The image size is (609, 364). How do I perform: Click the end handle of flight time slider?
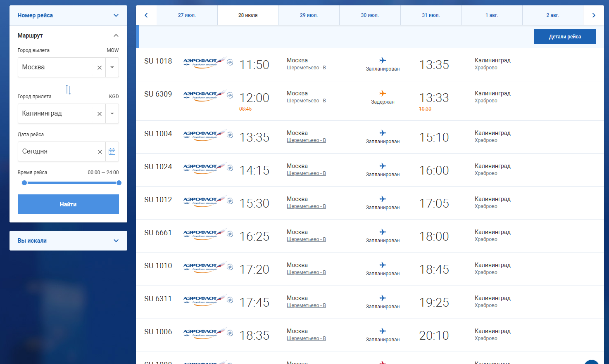119,183
